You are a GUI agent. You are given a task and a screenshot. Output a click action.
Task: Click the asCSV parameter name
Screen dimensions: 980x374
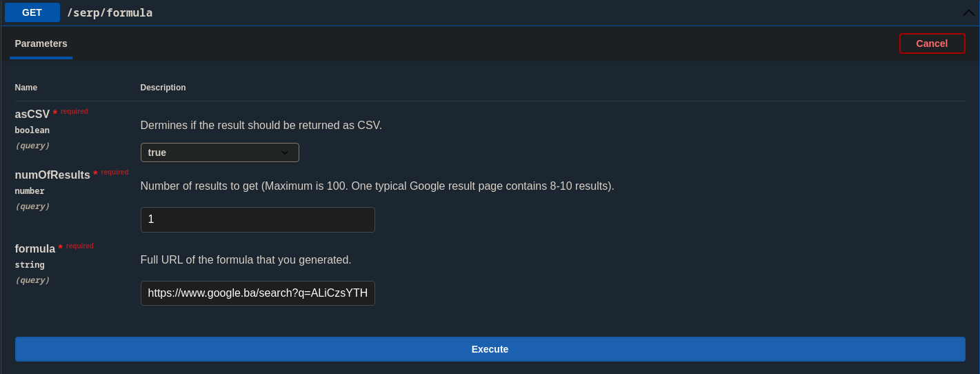(x=32, y=115)
